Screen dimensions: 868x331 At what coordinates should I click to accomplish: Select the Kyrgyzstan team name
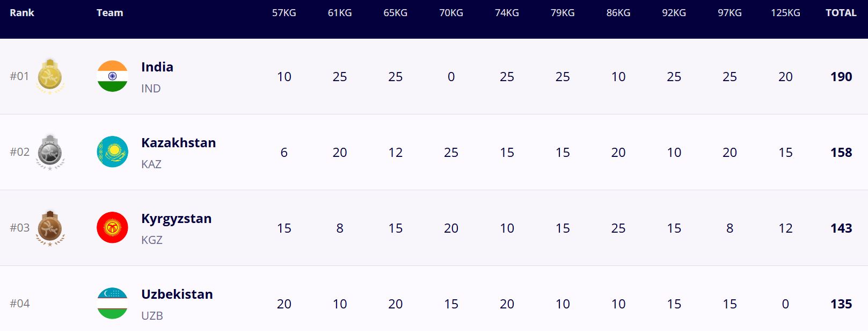coord(176,219)
